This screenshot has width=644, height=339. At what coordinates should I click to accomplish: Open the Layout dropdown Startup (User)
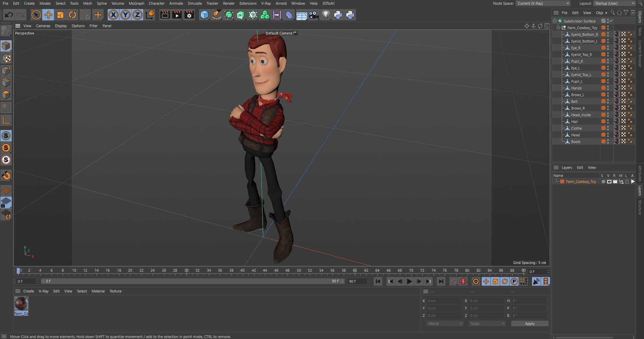pyautogui.click(x=614, y=3)
